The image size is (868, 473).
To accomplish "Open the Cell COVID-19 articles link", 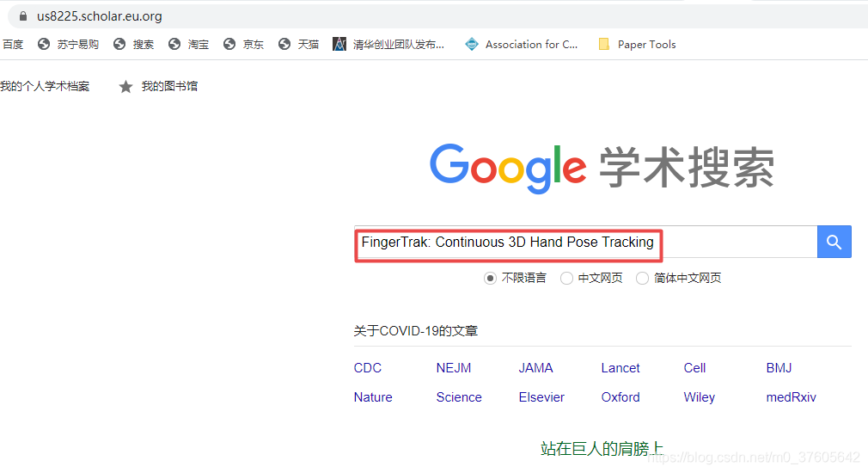I will tap(694, 368).
